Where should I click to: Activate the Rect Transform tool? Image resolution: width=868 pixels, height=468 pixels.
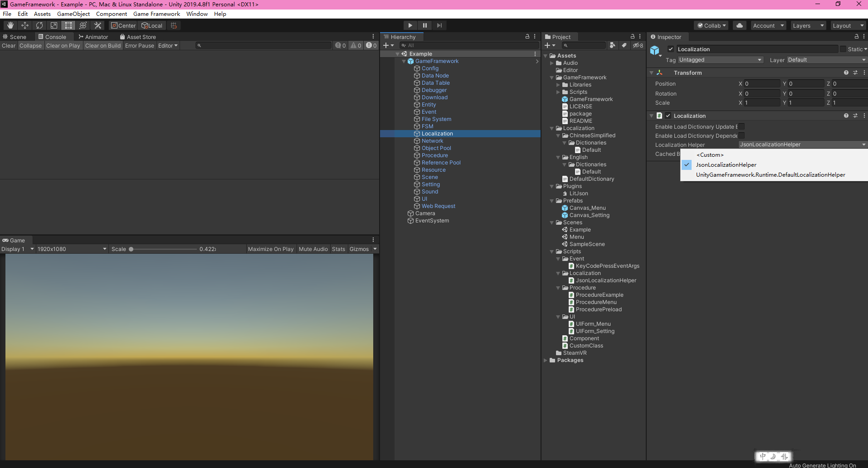pos(68,25)
